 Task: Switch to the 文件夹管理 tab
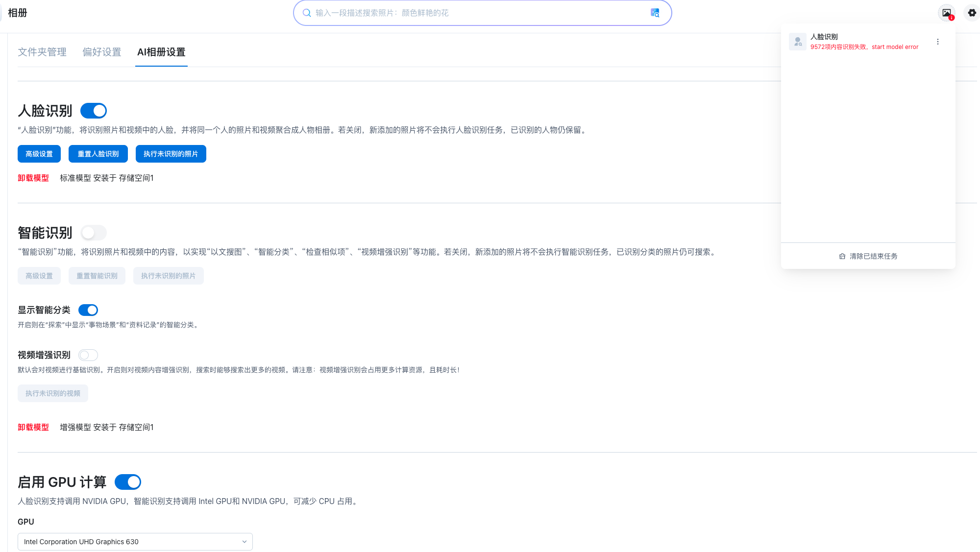tap(42, 52)
